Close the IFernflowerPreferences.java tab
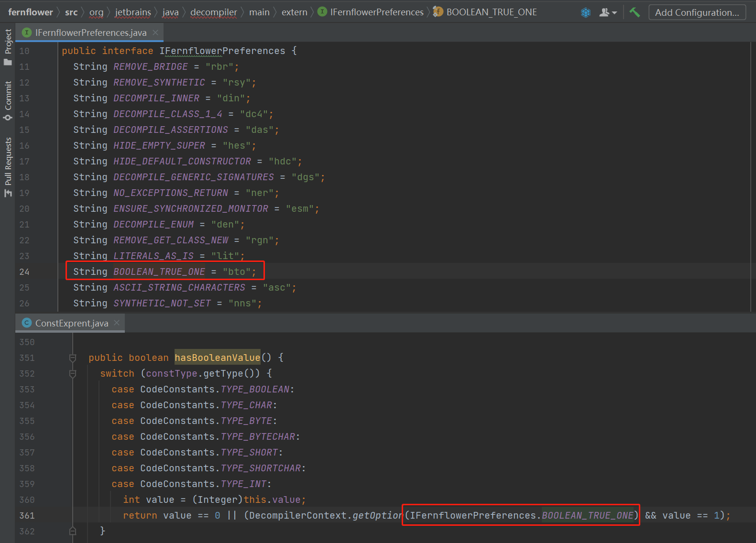 (155, 33)
